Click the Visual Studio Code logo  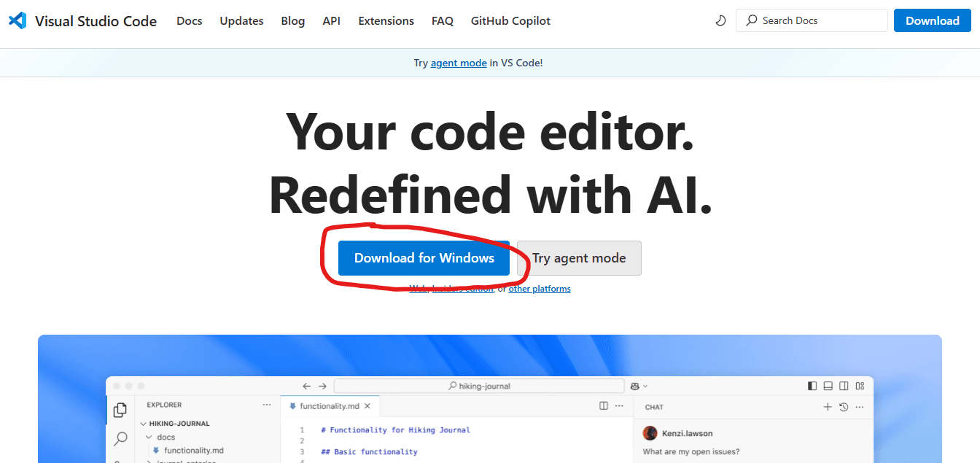click(17, 20)
